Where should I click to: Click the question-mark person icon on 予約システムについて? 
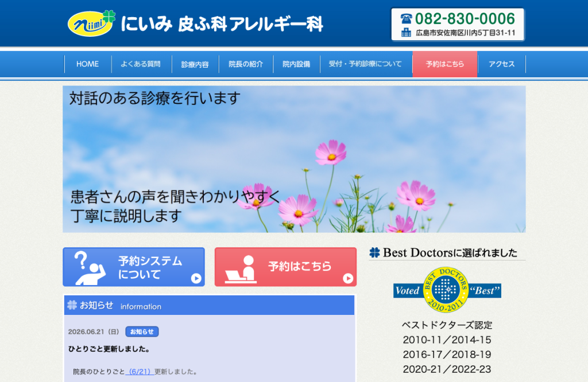pos(89,268)
